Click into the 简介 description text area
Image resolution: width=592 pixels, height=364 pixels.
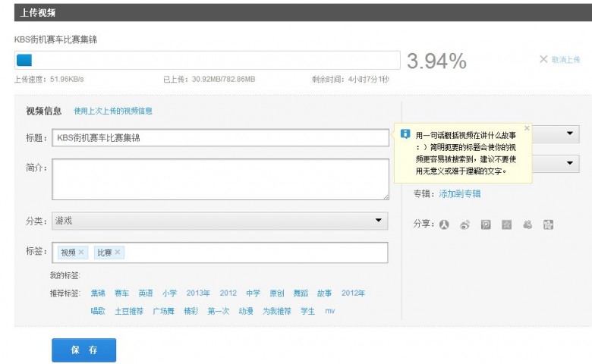[219, 179]
